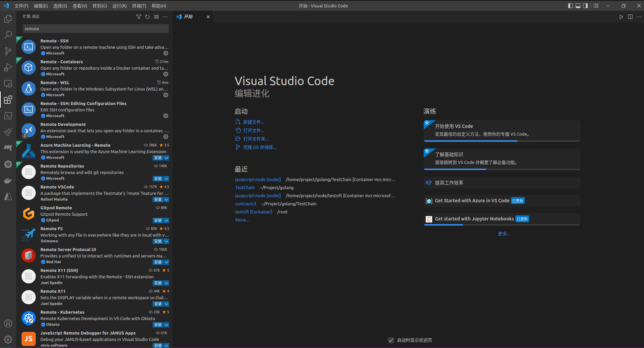
Task: Click the extensions search field containing remote
Action: tap(96, 29)
